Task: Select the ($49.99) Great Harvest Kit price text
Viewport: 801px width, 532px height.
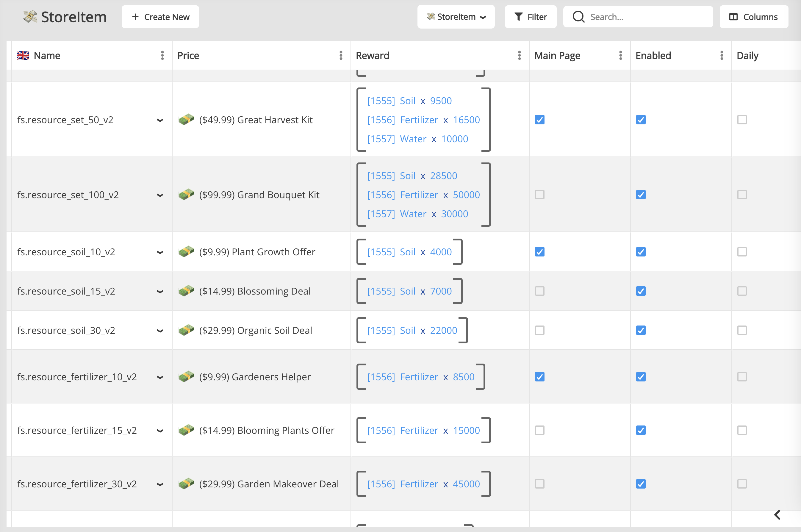Action: (x=256, y=120)
